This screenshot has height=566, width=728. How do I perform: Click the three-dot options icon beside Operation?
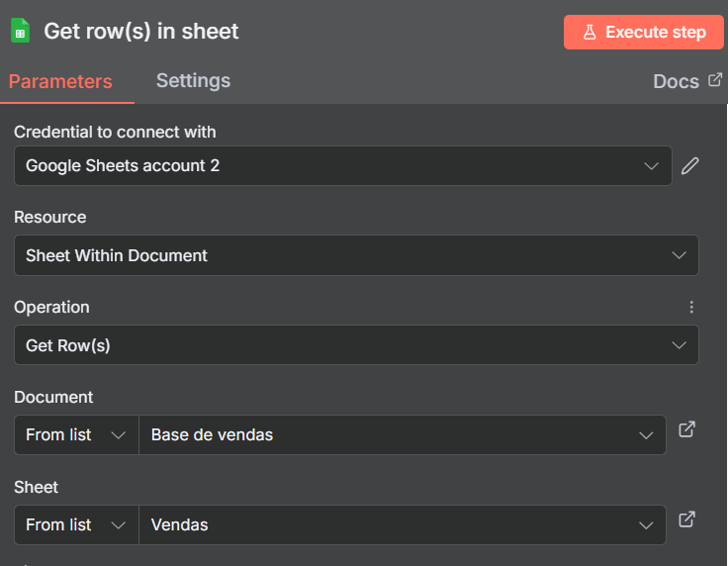691,307
